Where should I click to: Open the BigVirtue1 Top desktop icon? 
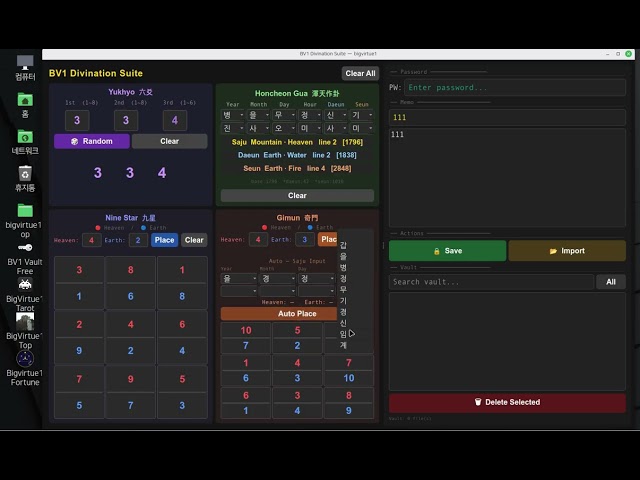[x=25, y=331]
